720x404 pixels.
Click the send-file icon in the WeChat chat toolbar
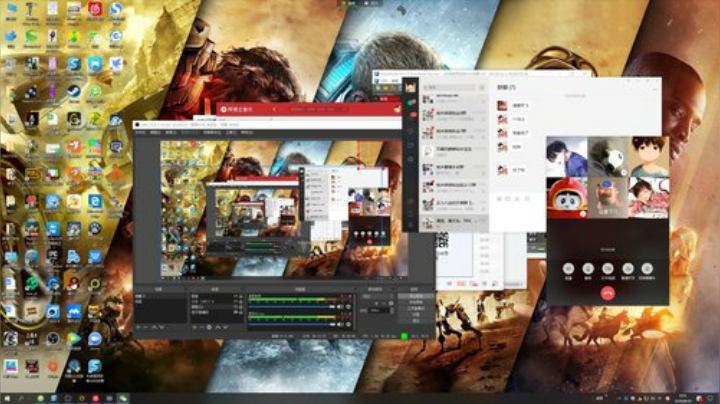coord(508,199)
